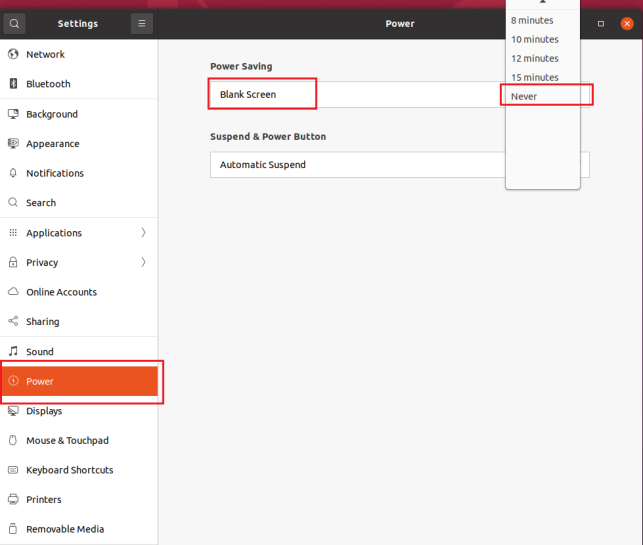Open the Search settings panel

pyautogui.click(x=79, y=203)
